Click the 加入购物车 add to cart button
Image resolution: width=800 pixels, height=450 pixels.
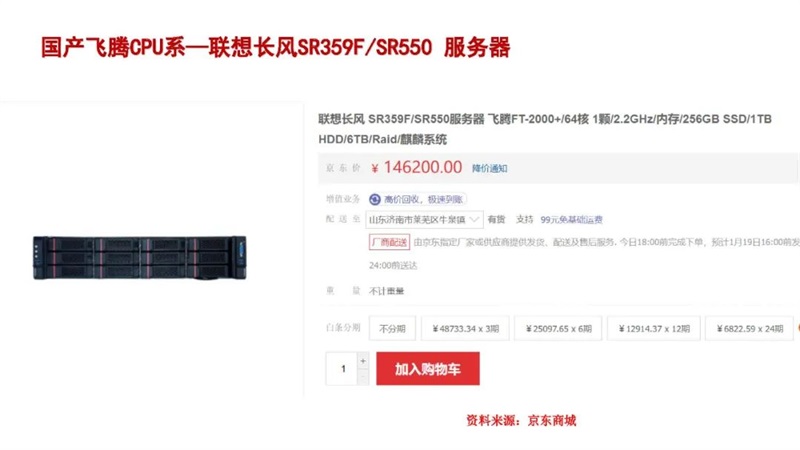[428, 368]
